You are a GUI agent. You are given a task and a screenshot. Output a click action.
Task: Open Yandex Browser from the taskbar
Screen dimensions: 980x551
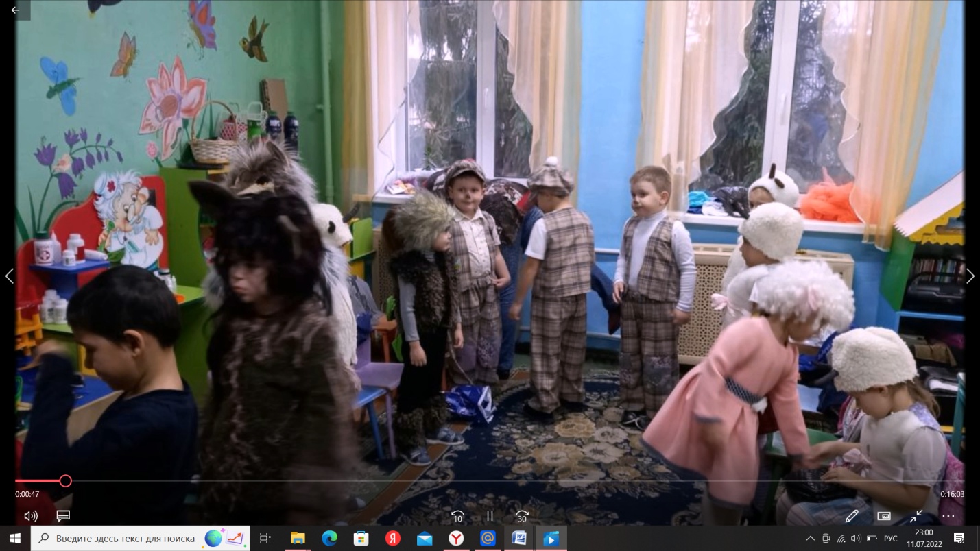pos(456,539)
